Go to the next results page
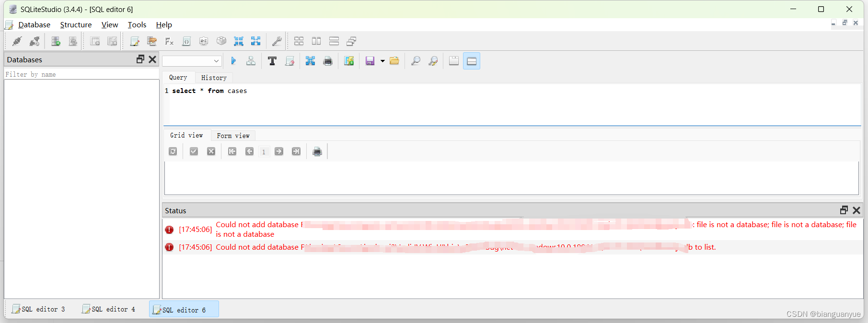This screenshot has height=323, width=868. click(279, 151)
